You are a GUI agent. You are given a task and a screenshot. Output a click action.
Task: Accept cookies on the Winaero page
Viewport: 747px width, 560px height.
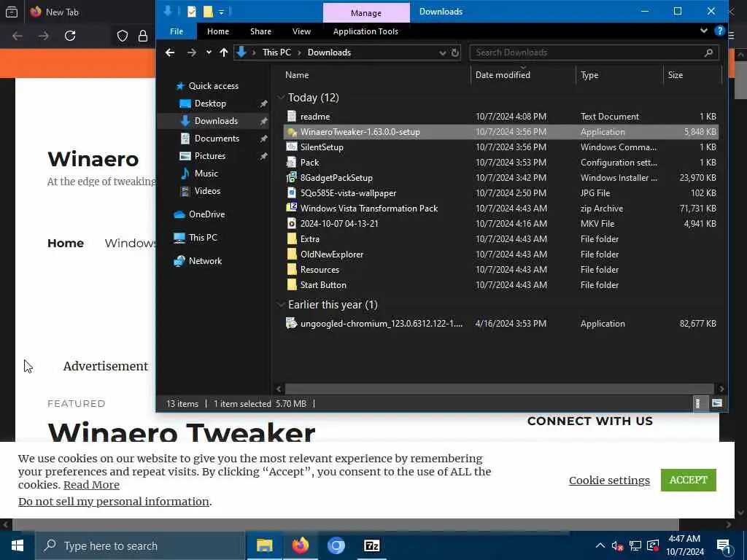click(689, 480)
